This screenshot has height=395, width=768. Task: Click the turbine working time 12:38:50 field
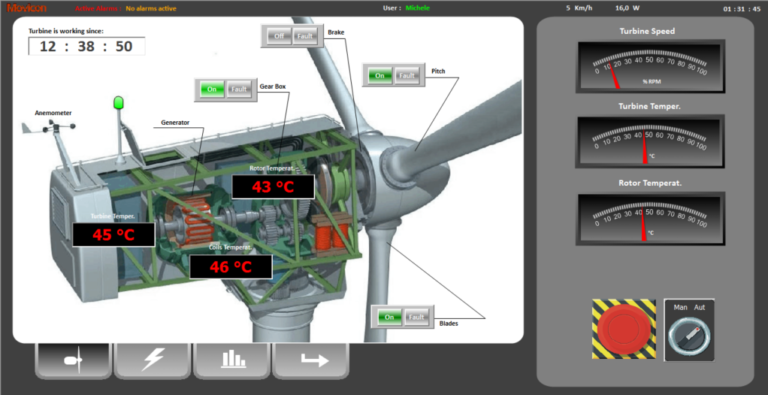click(86, 46)
